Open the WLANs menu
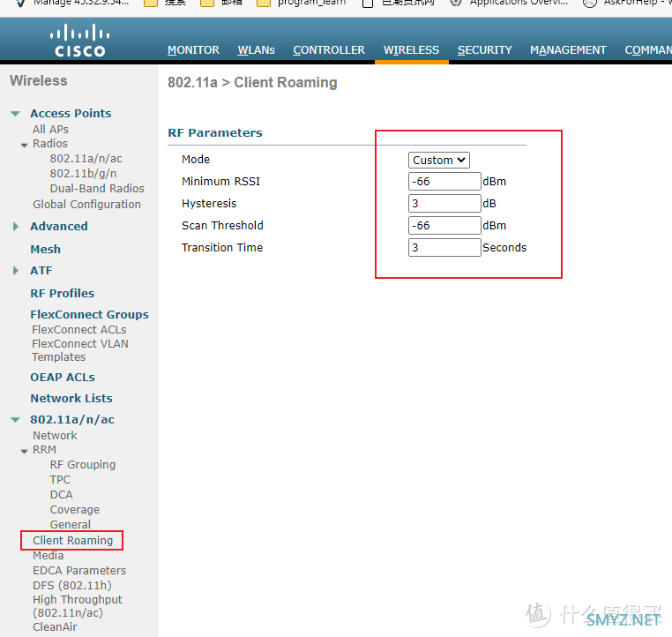The width and height of the screenshot is (672, 637). pyautogui.click(x=257, y=50)
